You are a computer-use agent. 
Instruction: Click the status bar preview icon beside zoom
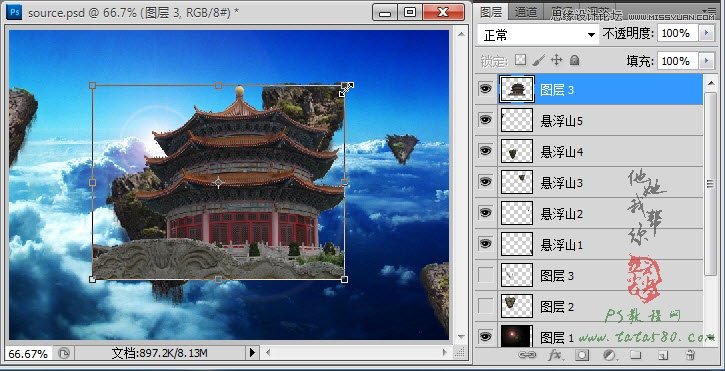64,354
